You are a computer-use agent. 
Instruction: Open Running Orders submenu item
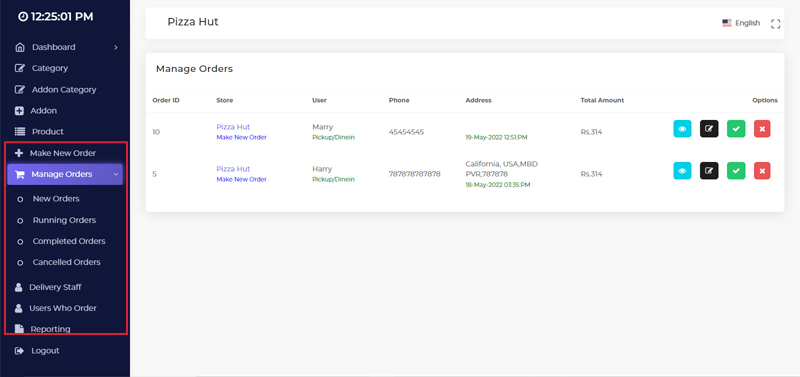pos(64,220)
